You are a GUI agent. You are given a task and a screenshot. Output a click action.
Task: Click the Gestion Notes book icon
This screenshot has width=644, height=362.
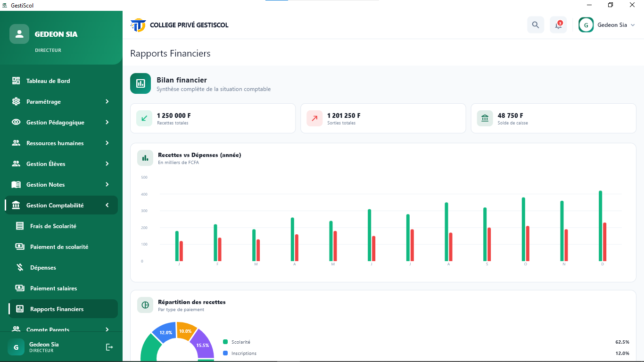16,184
